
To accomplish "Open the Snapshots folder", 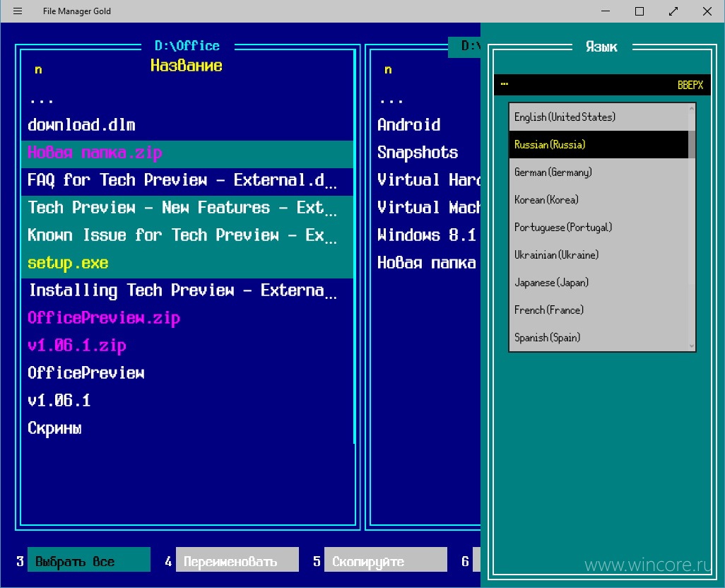I will coord(425,153).
